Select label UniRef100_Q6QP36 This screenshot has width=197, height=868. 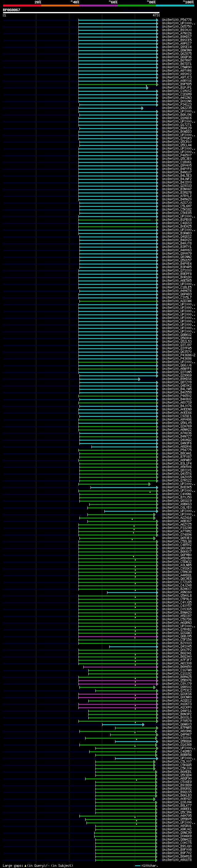177,57
